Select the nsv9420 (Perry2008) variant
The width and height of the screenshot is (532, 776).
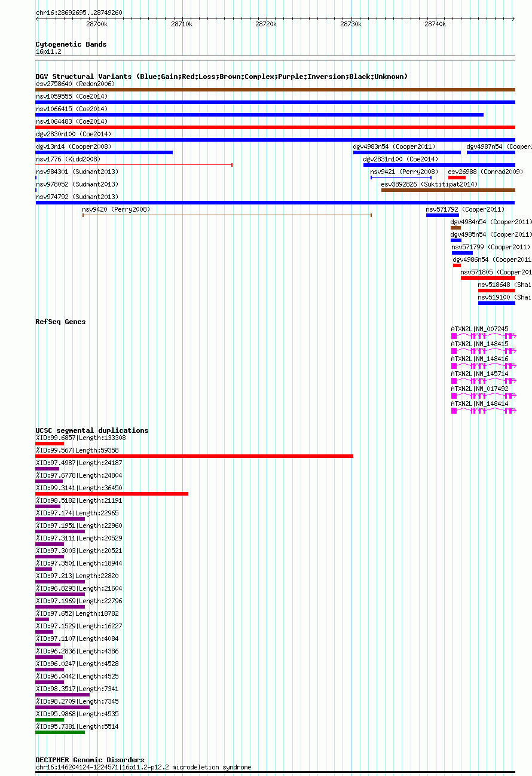click(x=227, y=215)
